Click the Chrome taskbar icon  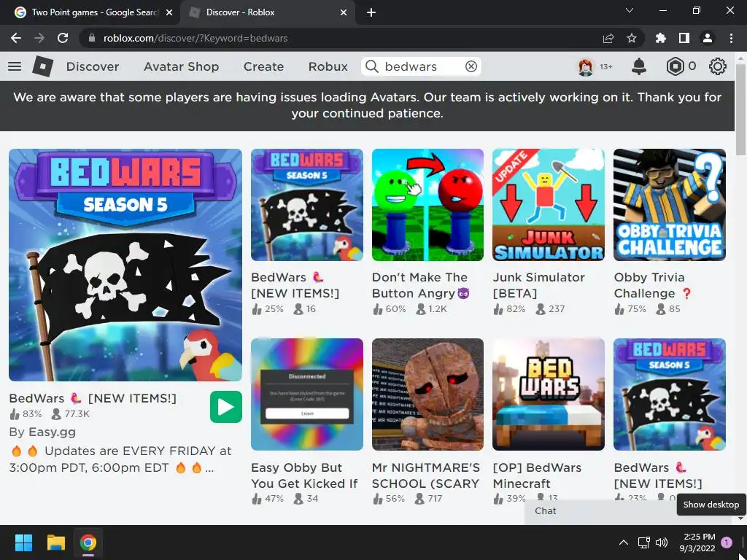point(88,542)
